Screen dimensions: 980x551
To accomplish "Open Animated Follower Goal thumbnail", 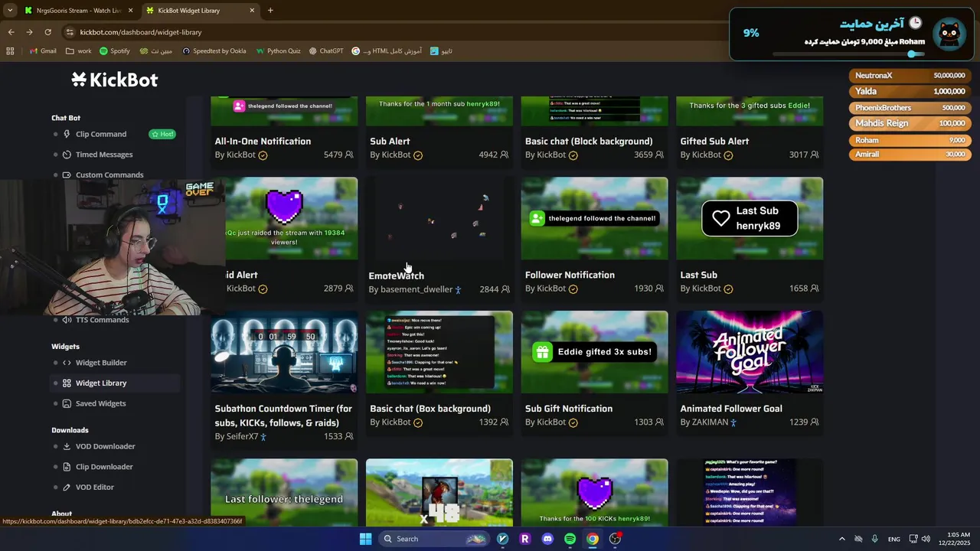I will click(750, 352).
